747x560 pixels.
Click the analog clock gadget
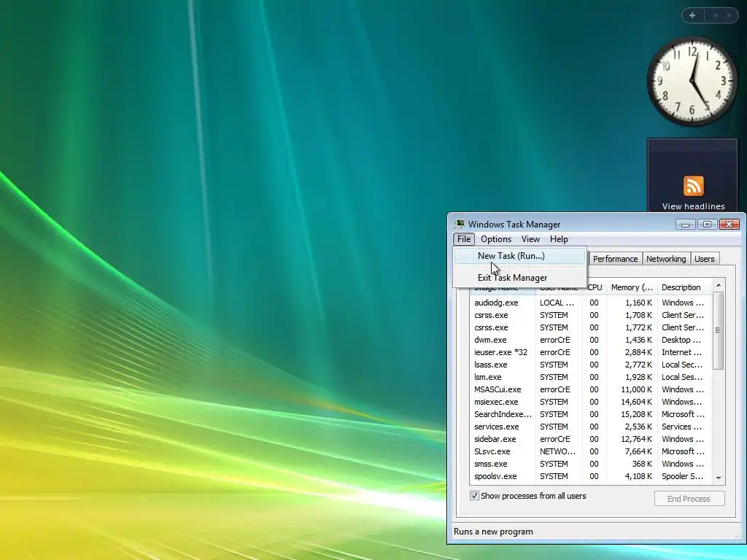click(692, 81)
